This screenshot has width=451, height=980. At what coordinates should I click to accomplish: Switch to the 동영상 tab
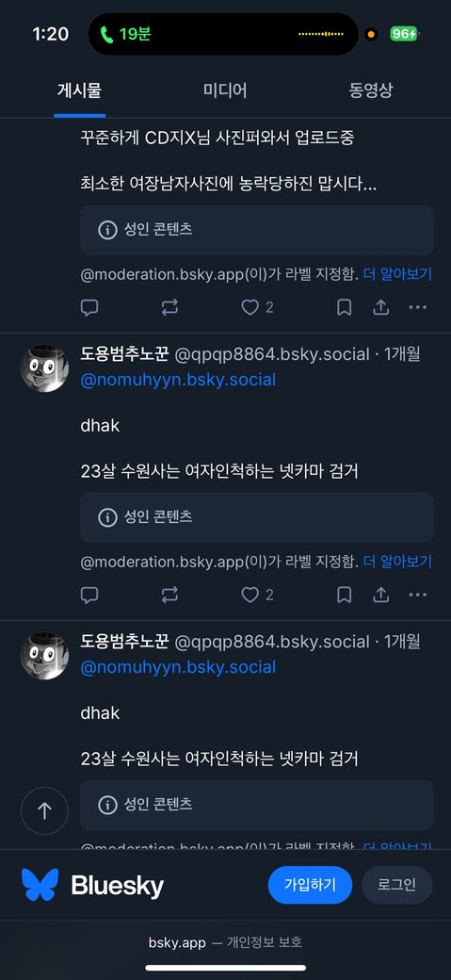[x=371, y=90]
